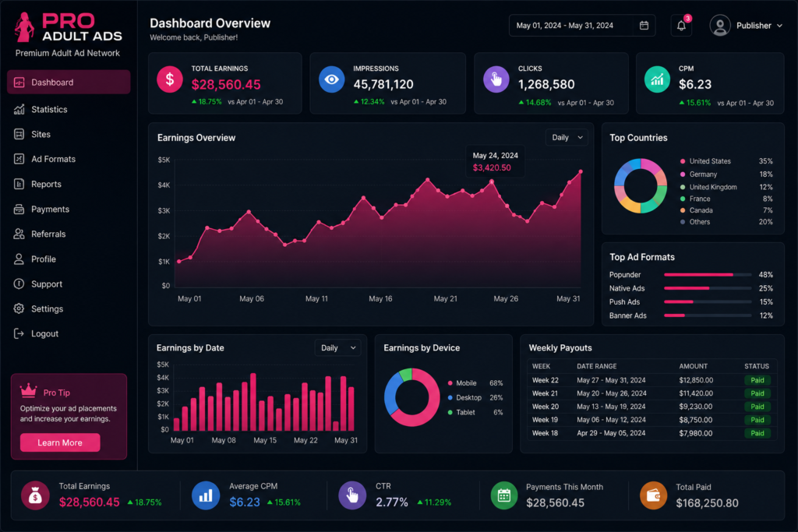Click the $12,850.00 payout amount
The width and height of the screenshot is (798, 532).
click(696, 380)
